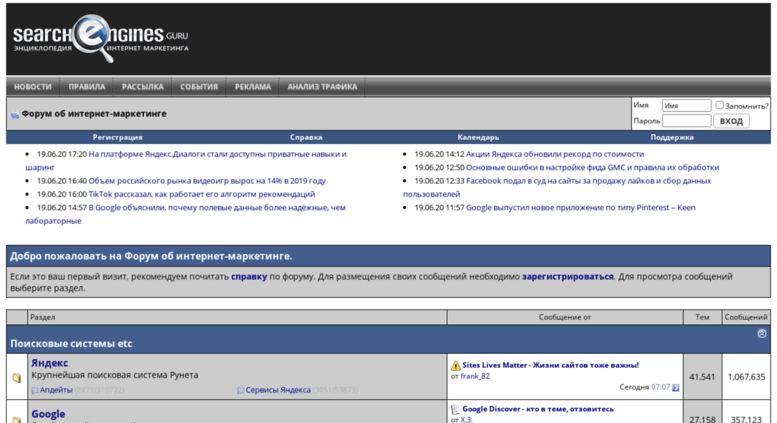Image resolution: width=777 pixels, height=423 pixels.
Task: Click the Сервисы Яндекса subforum icon
Action: pyautogui.click(x=240, y=390)
